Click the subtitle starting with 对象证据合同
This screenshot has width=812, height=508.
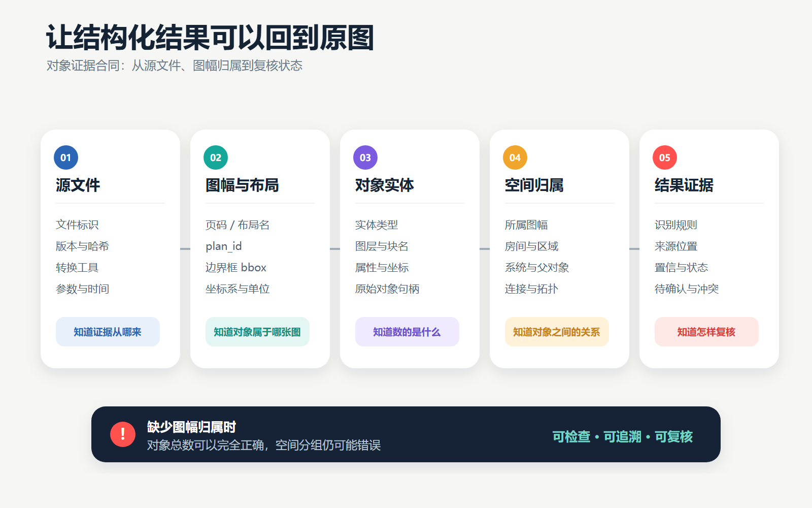175,66
